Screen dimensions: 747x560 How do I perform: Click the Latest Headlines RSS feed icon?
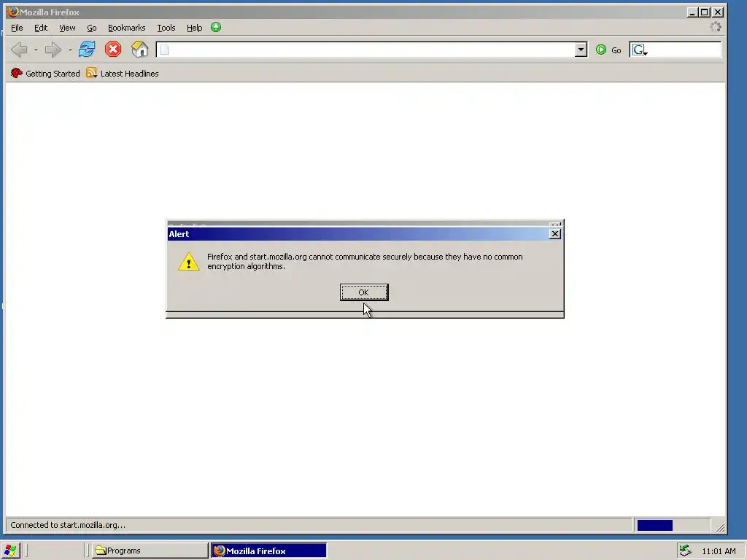(x=91, y=73)
